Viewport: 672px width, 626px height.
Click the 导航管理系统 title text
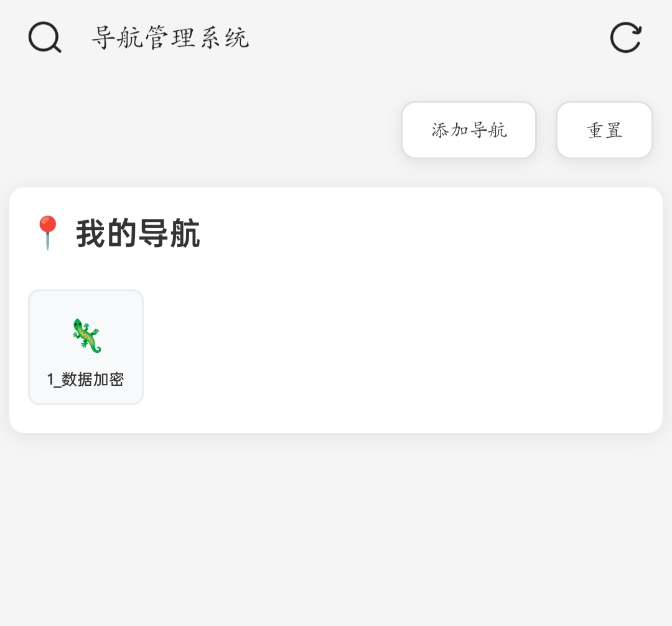170,38
